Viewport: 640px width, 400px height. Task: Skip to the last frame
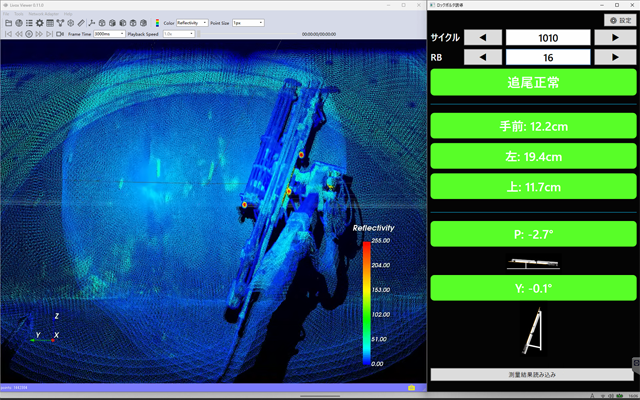pos(49,34)
